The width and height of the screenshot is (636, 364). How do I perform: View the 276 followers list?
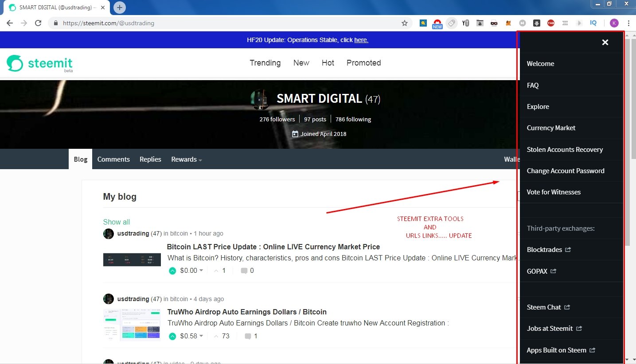[277, 119]
